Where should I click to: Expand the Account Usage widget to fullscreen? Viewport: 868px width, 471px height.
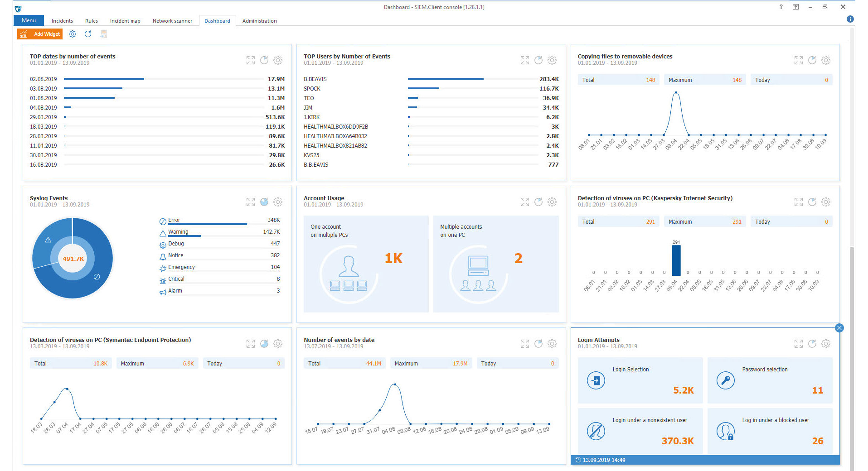525,202
